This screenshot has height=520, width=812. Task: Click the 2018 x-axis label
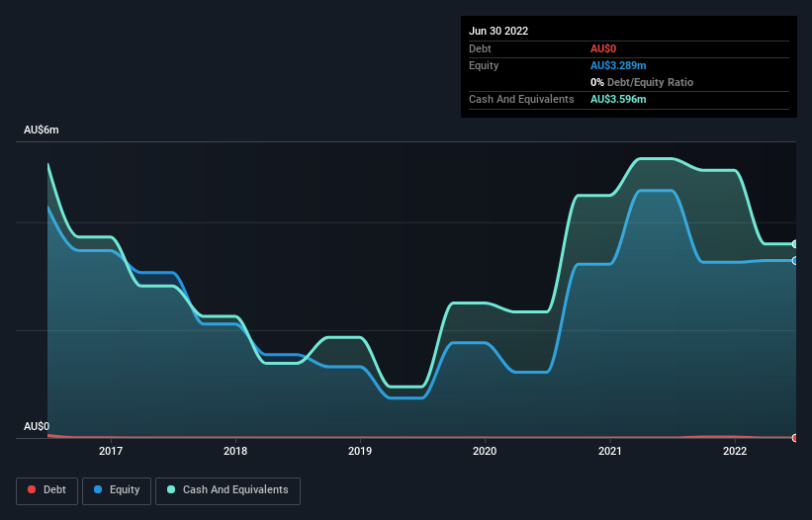tap(235, 451)
